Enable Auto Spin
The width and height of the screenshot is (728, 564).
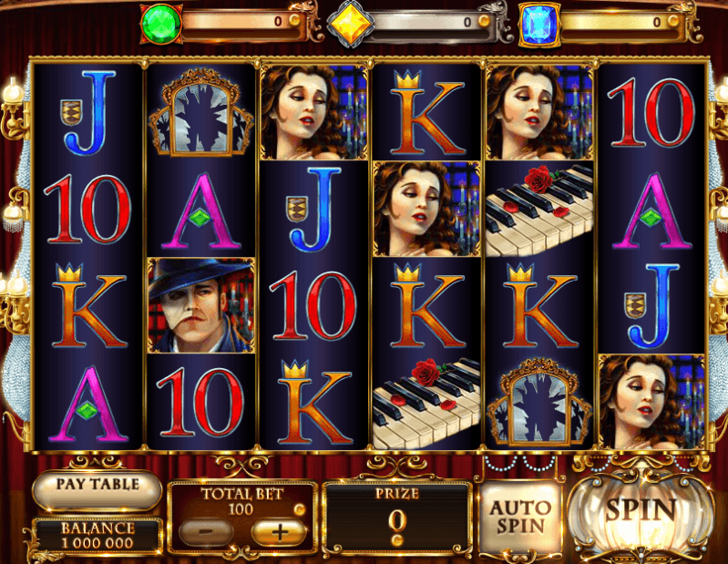[520, 517]
